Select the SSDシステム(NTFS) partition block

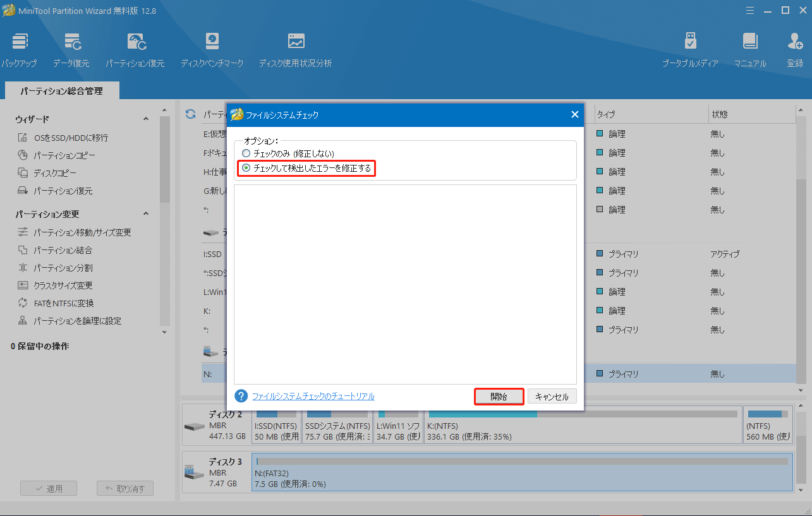point(337,425)
